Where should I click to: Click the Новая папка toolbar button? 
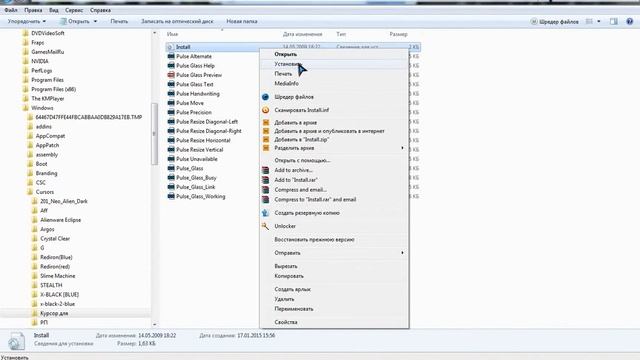(242, 21)
